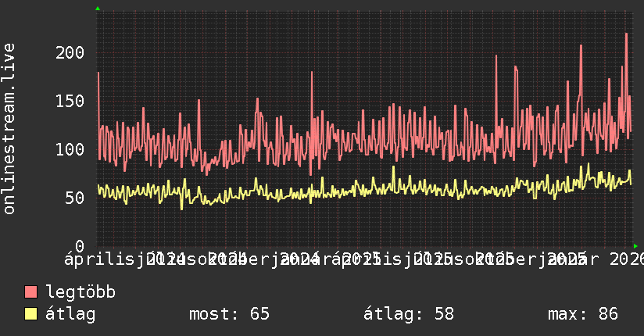This screenshot has width=644, height=336.
Task: Select the 'átlag' legend label beside yellow swatch
Action: (x=70, y=314)
